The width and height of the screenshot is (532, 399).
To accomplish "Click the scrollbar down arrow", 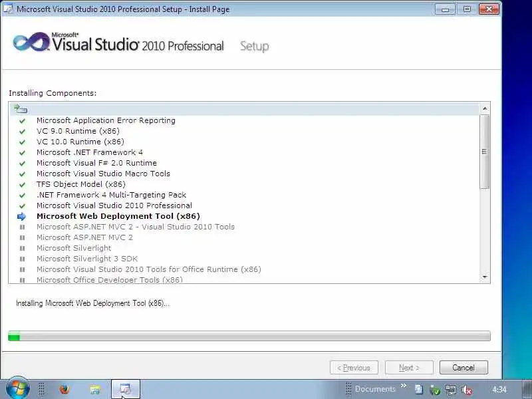I will (x=485, y=277).
